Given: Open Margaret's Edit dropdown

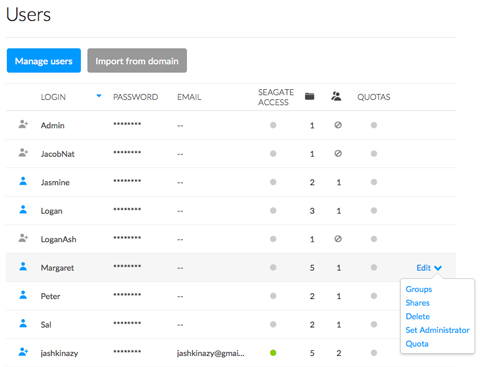Looking at the screenshot, I should point(429,268).
